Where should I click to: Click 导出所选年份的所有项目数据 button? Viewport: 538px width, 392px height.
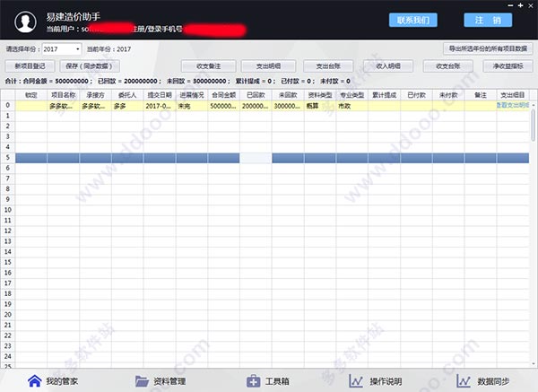488,48
